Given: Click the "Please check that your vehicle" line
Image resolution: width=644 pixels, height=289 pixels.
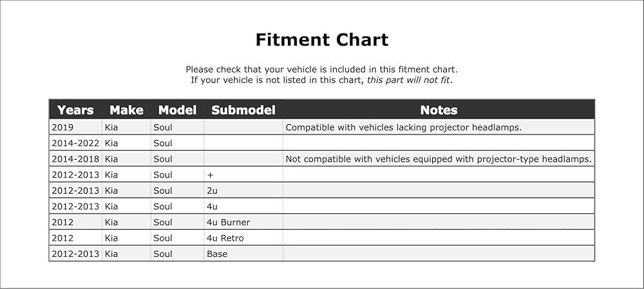Looking at the screenshot, I should click(321, 70).
